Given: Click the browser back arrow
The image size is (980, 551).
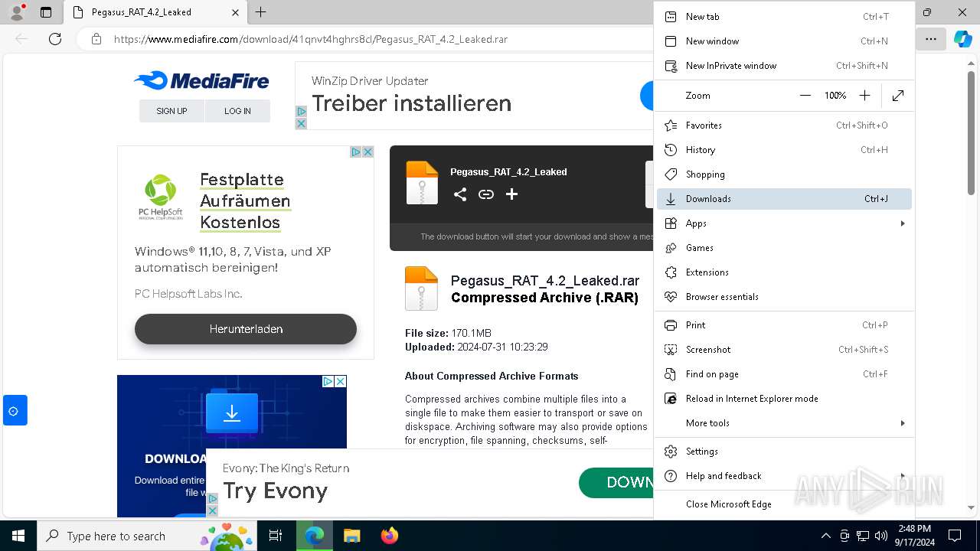Looking at the screenshot, I should coord(21,39).
